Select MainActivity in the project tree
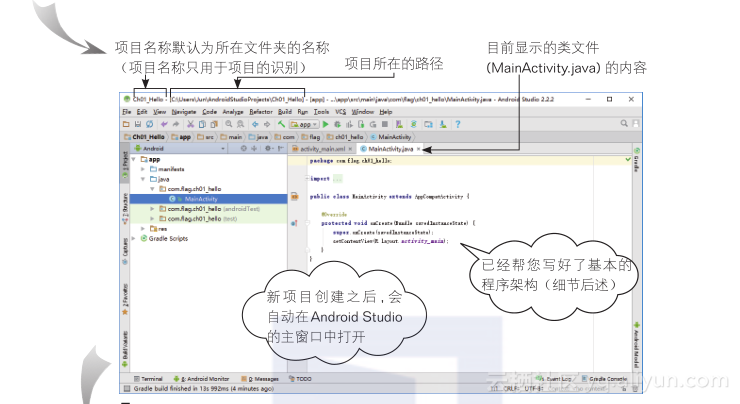The height and width of the screenshot is (404, 740). pyautogui.click(x=208, y=199)
